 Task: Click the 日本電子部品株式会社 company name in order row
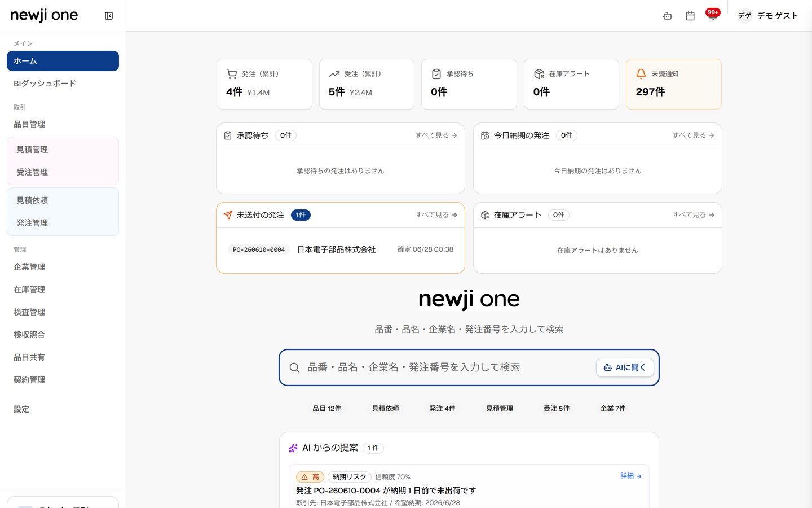click(x=337, y=249)
